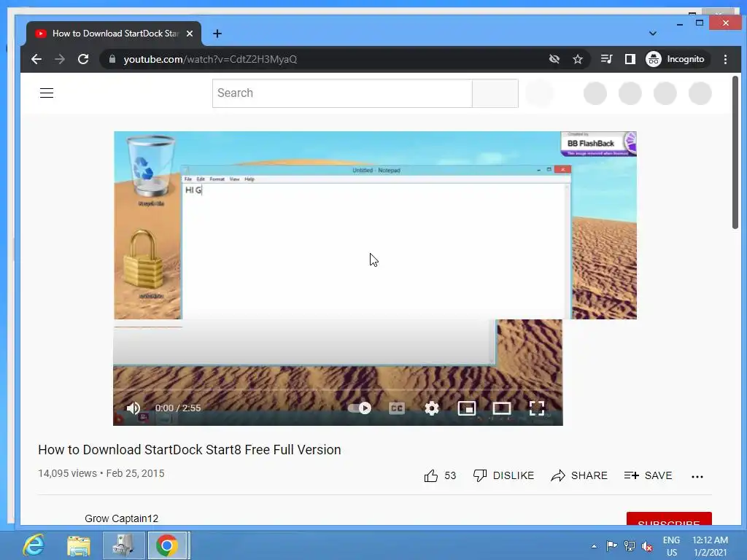
Task: Click the YouTube Search field
Action: pyautogui.click(x=342, y=93)
